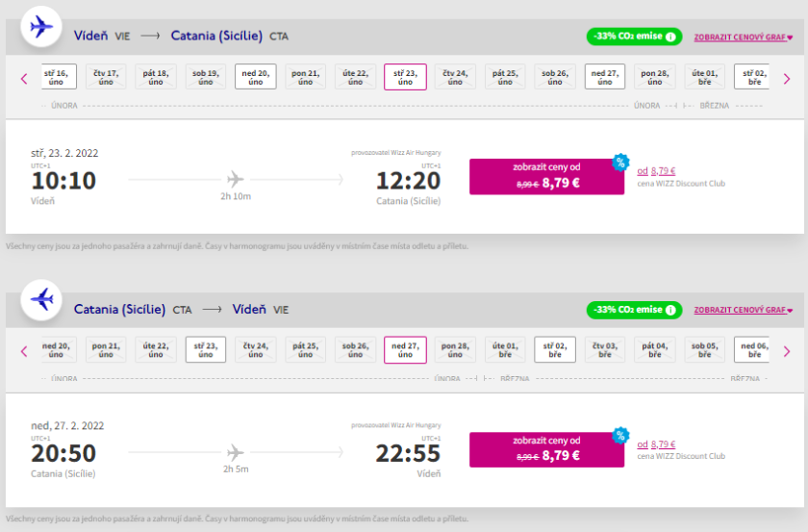
Task: Select outbound date ned 27, úno
Action: pos(605,77)
